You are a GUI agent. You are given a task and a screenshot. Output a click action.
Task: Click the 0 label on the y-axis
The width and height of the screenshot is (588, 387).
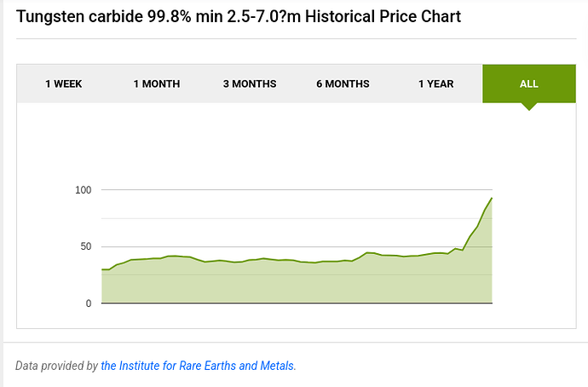coord(88,303)
